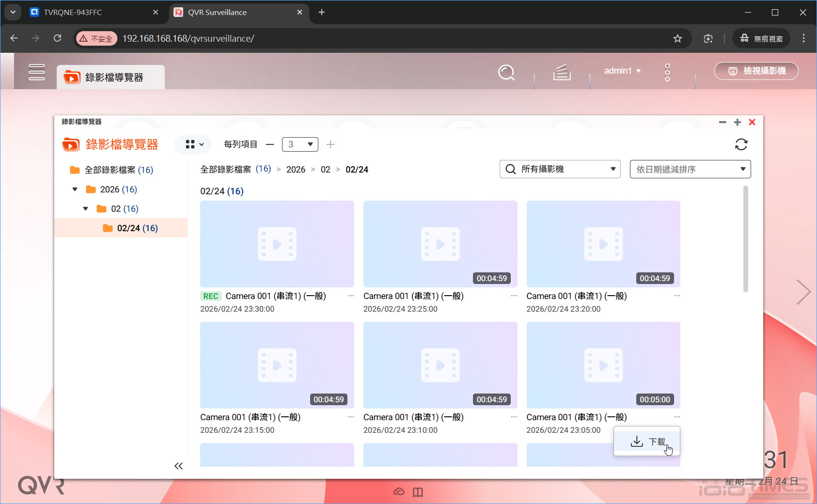Screen dimensions: 817x504
Task: Open the 依日期遞減排序 sorting dropdown
Action: (690, 169)
